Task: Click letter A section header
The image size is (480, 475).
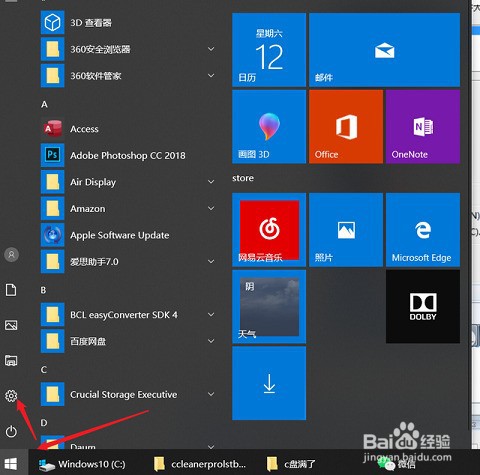Action: click(x=44, y=105)
